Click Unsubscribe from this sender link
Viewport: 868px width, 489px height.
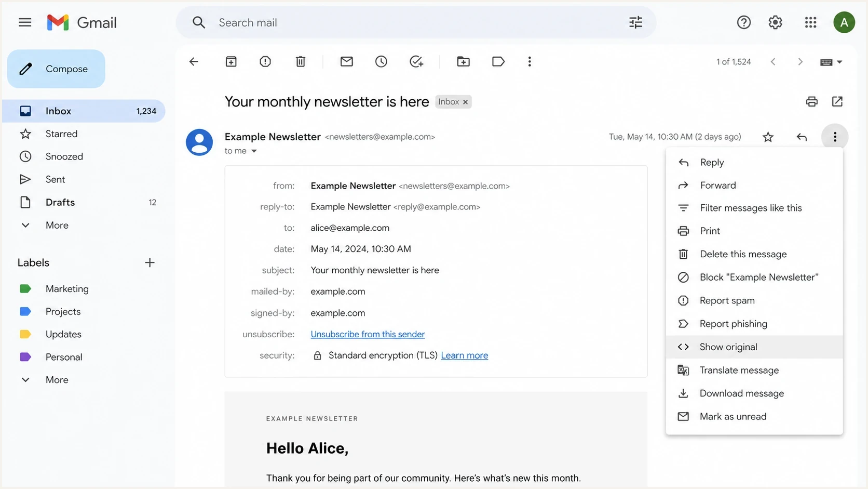(x=368, y=334)
